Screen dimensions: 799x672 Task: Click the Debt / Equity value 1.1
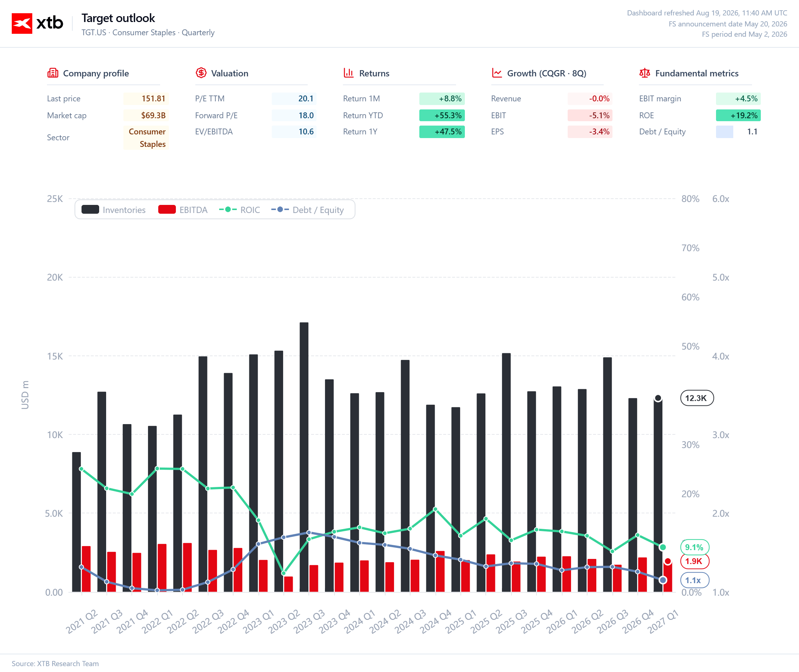tap(752, 132)
